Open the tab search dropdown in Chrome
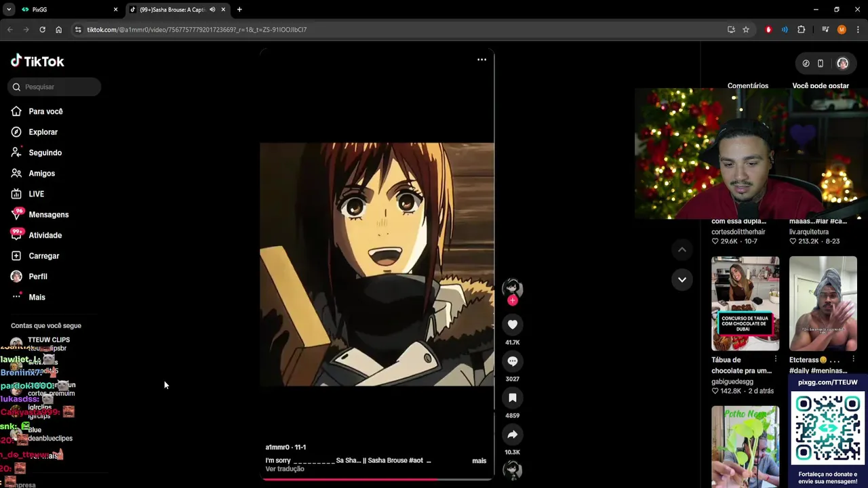Image resolution: width=868 pixels, height=488 pixels. 9,9
